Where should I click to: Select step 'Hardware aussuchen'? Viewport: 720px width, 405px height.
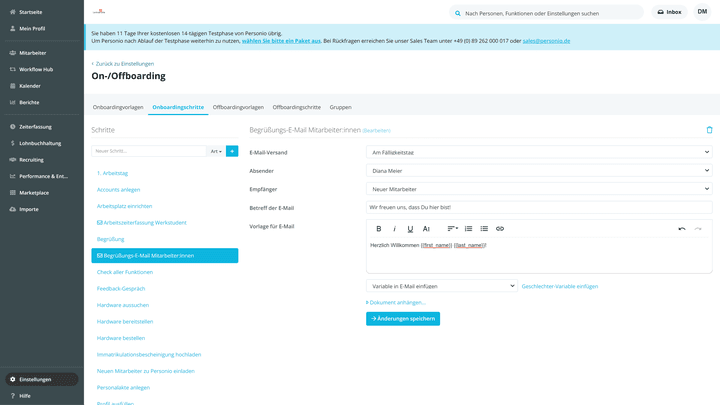tap(123, 305)
